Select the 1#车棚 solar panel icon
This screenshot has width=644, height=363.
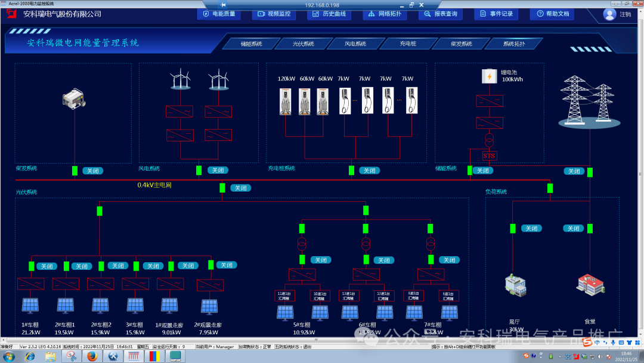point(30,306)
